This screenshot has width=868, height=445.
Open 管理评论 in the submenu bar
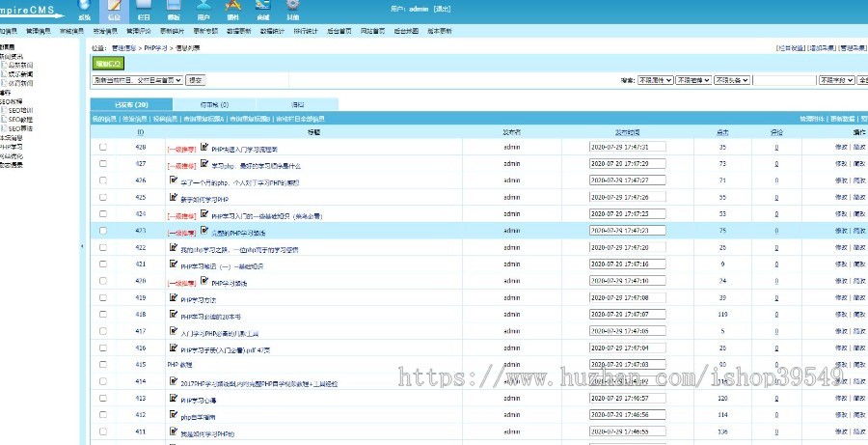(138, 31)
